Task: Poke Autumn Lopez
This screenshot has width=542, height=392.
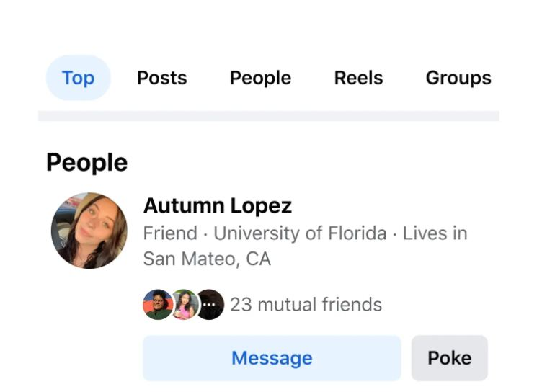Action: [x=449, y=358]
